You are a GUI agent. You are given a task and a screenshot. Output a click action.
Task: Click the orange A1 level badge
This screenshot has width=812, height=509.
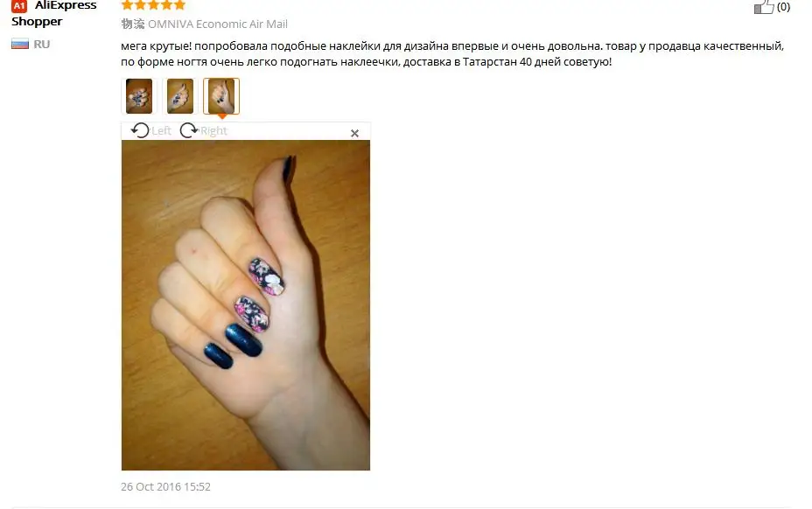click(x=19, y=6)
